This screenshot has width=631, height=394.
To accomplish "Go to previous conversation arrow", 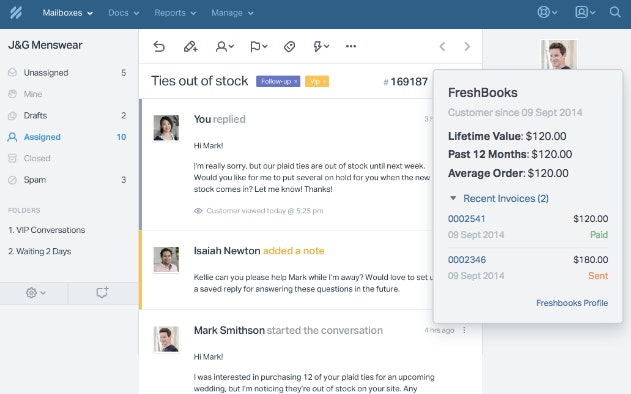I will click(442, 47).
